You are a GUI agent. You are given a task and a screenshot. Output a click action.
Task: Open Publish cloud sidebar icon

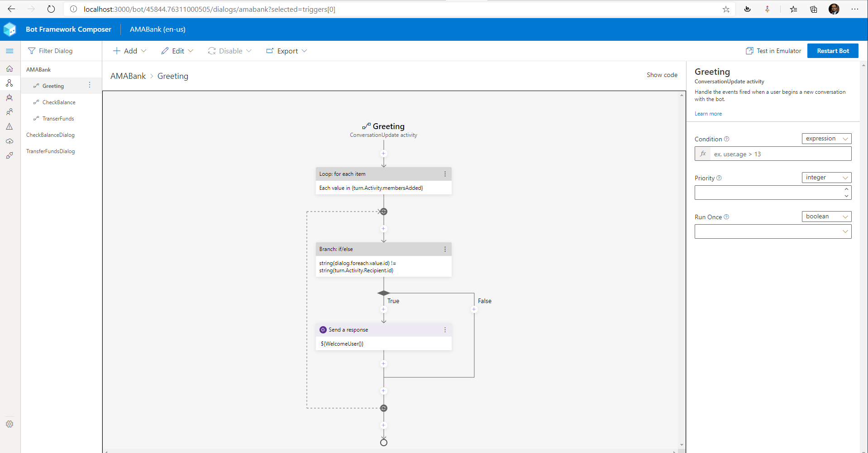(x=10, y=141)
